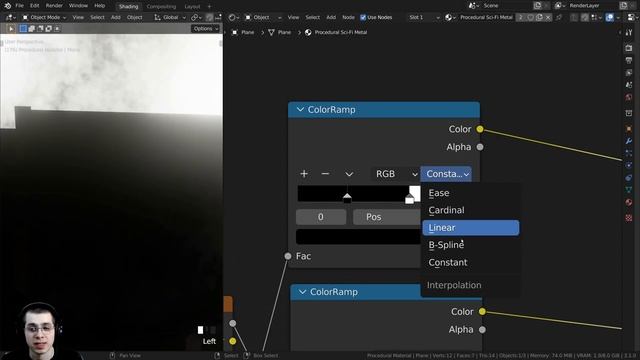Browse materials with the sphere icon
The image size is (640, 360).
coord(450,17)
